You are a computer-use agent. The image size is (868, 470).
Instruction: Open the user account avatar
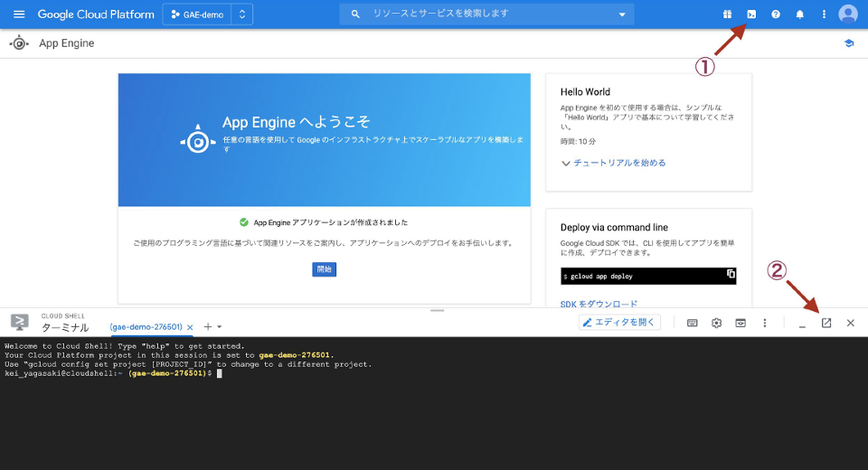(848, 14)
